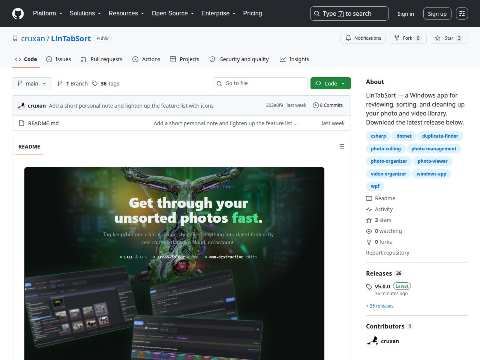
Task: Open the Pricing page
Action: pyautogui.click(x=252, y=13)
